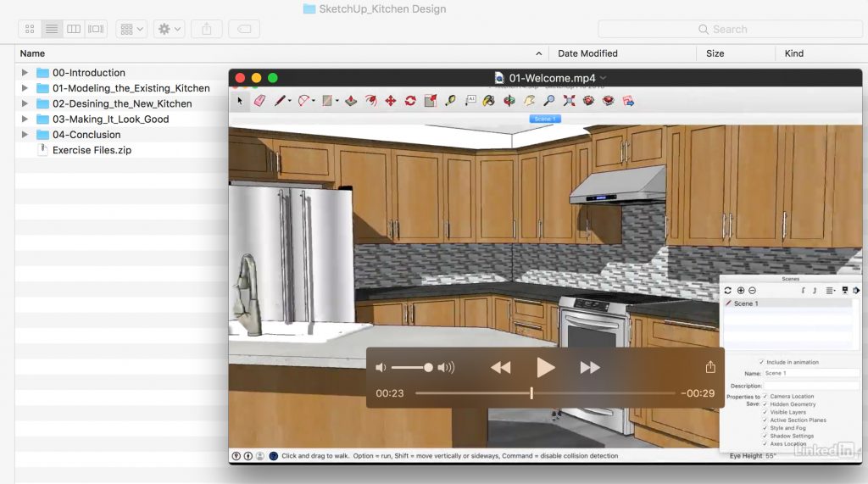868x484 pixels.
Task: Toggle Shadow Settings checkbox
Action: (x=765, y=436)
